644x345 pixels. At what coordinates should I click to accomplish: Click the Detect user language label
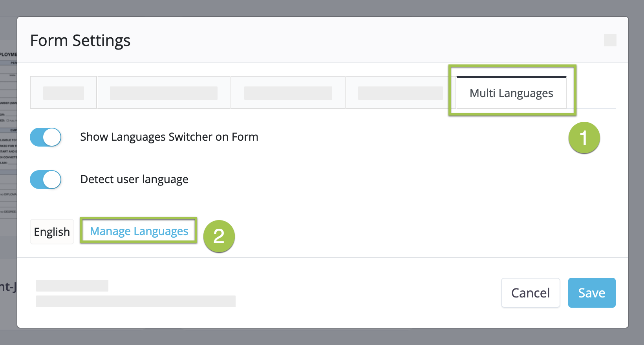tap(134, 180)
